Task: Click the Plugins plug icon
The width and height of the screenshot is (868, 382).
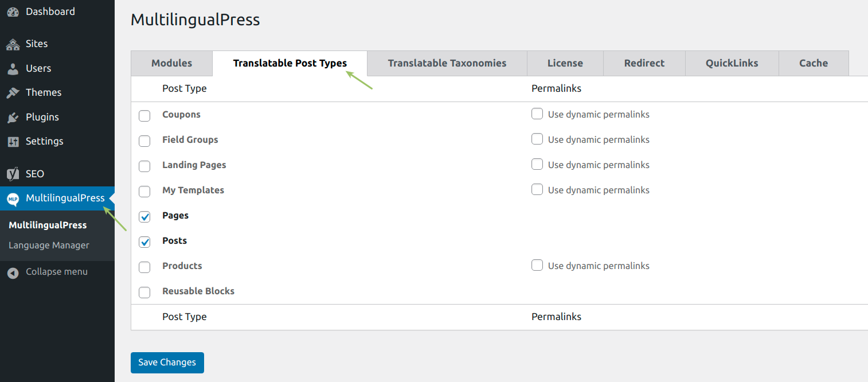Action: (13, 118)
